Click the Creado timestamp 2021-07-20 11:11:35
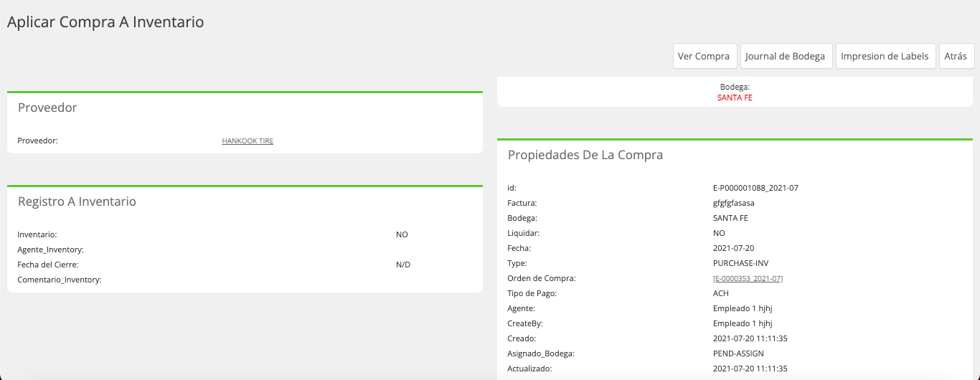This screenshot has height=380, width=980. click(x=750, y=338)
